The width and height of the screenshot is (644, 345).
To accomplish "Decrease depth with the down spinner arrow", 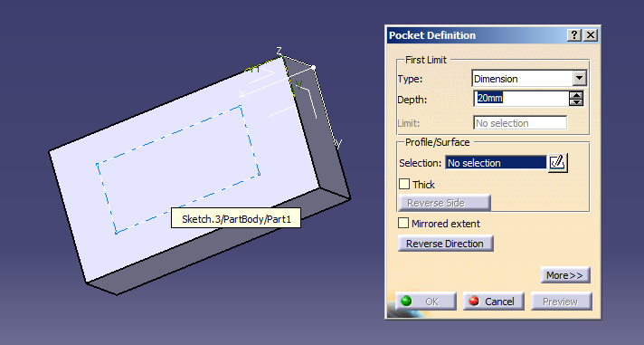I will 576,102.
